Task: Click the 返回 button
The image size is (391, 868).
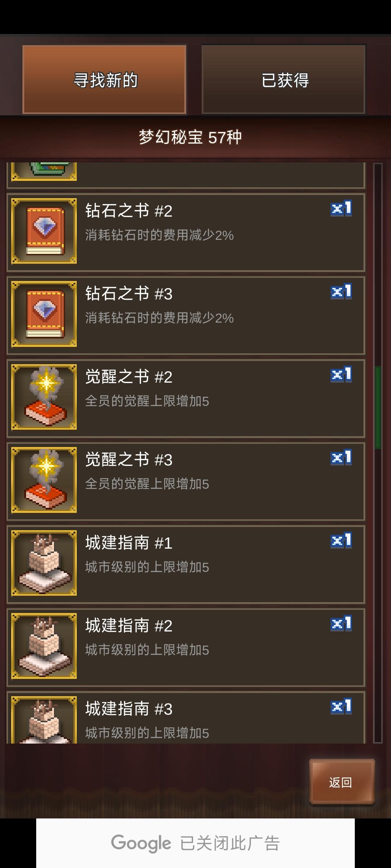Action: [342, 782]
